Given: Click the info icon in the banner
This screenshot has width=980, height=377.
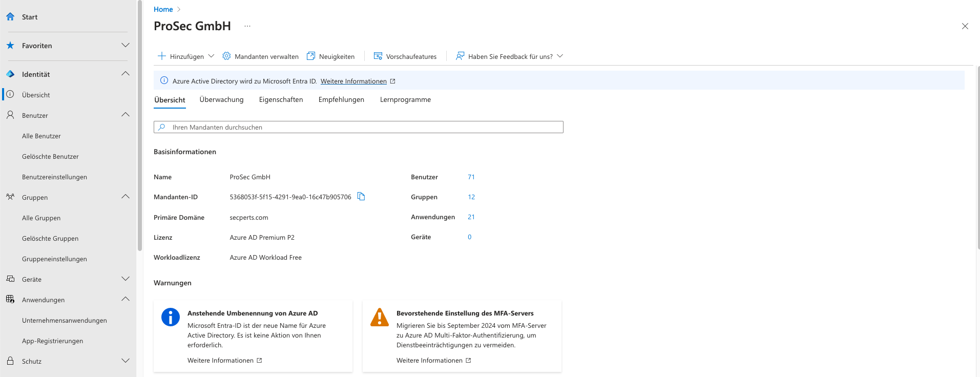Looking at the screenshot, I should [164, 80].
